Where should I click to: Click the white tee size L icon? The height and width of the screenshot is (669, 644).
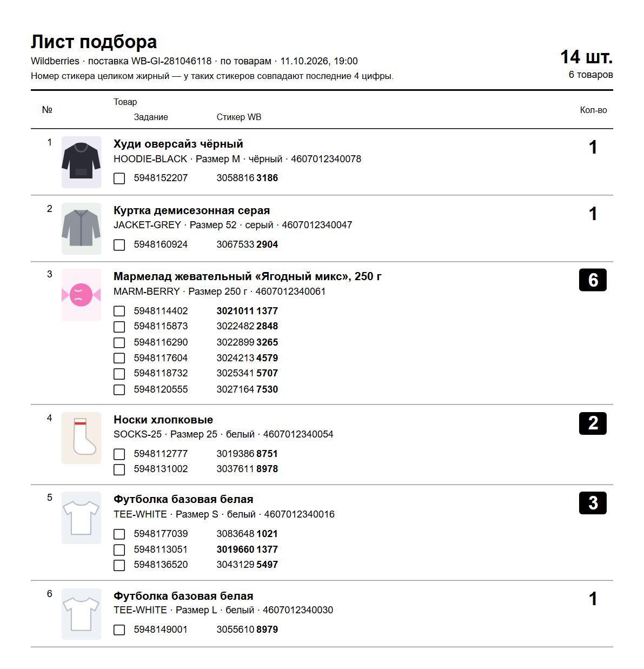(x=81, y=614)
